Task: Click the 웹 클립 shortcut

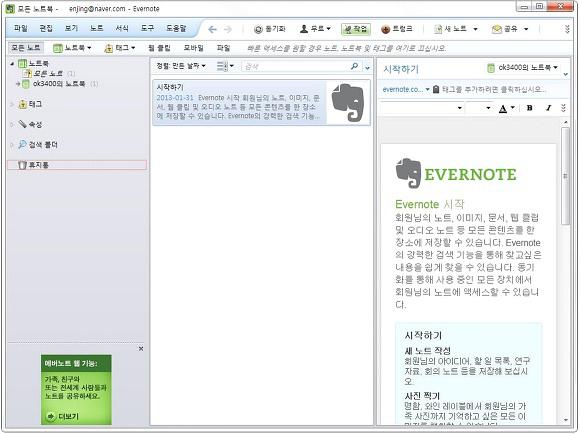Action: 159,48
